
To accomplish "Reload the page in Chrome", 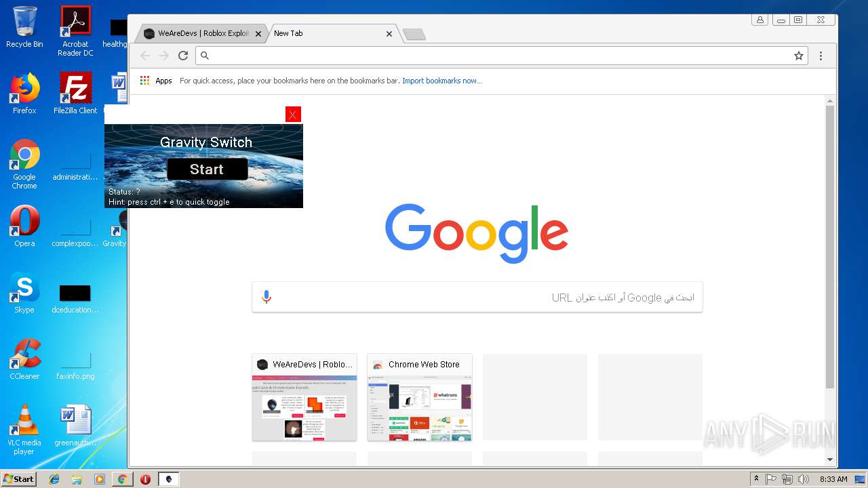I will 183,56.
